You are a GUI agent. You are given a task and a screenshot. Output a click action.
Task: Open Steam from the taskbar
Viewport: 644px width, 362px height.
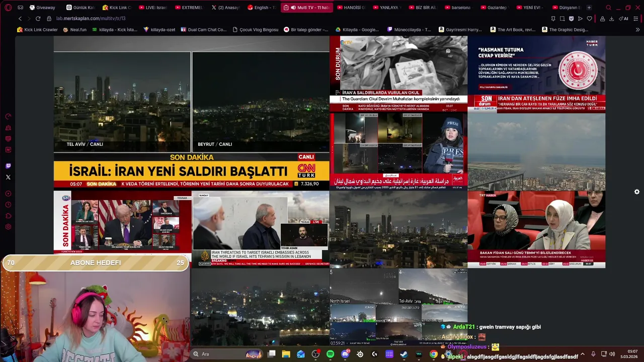[404, 354]
